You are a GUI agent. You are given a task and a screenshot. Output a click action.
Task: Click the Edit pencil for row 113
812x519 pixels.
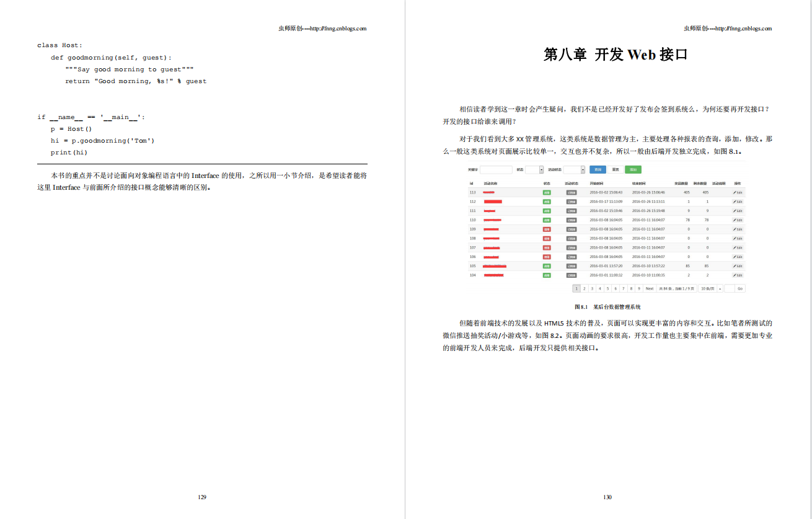click(x=738, y=192)
